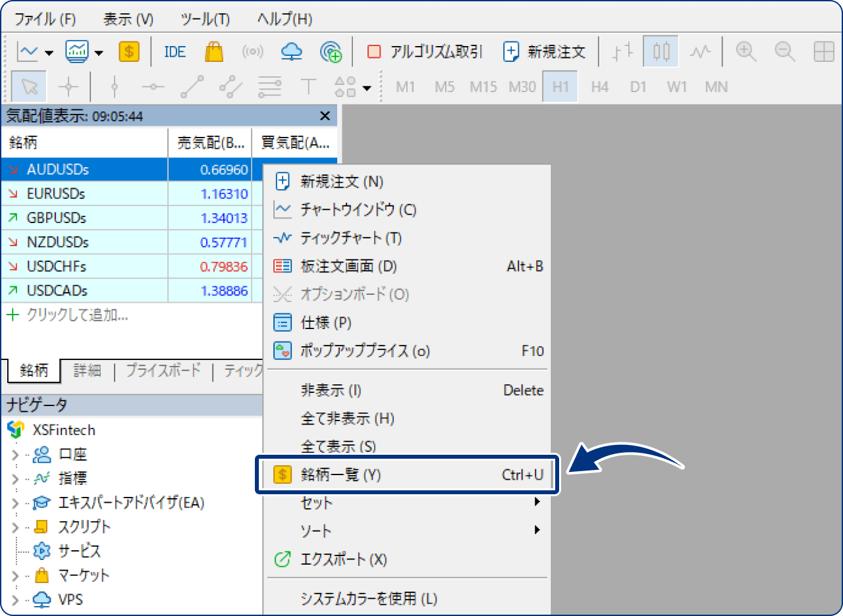Viewport: 843px width, 616px height.
Task: Click the zoom in magnifier icon
Action: point(746,51)
